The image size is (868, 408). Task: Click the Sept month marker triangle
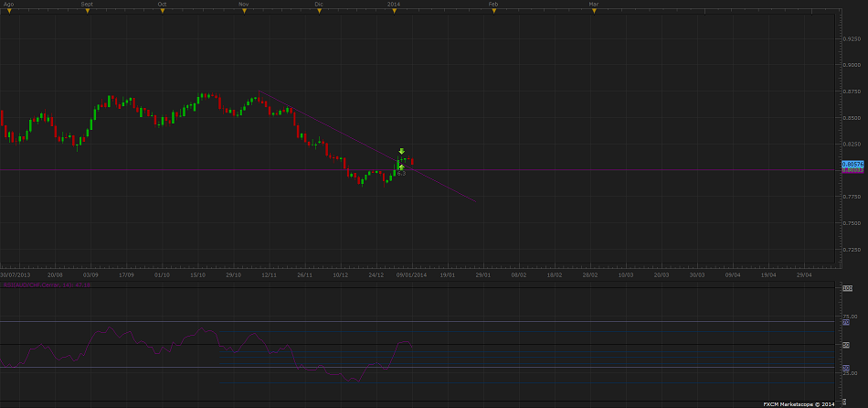86,11
